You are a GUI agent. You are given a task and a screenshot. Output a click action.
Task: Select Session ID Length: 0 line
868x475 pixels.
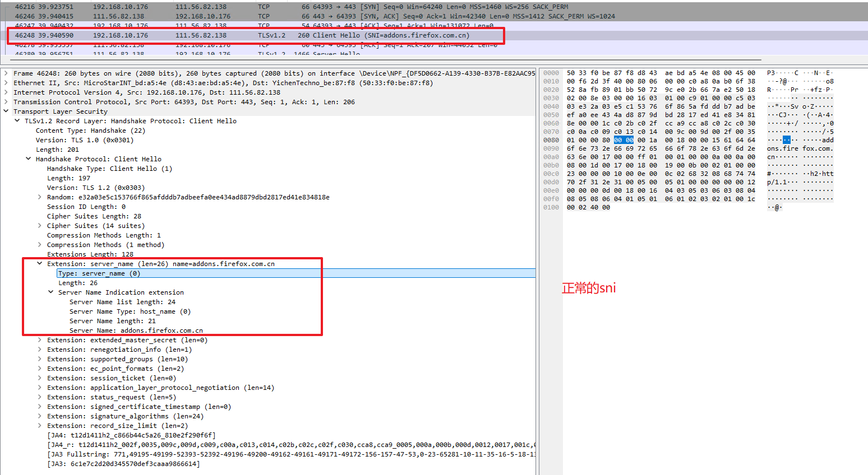pos(86,207)
